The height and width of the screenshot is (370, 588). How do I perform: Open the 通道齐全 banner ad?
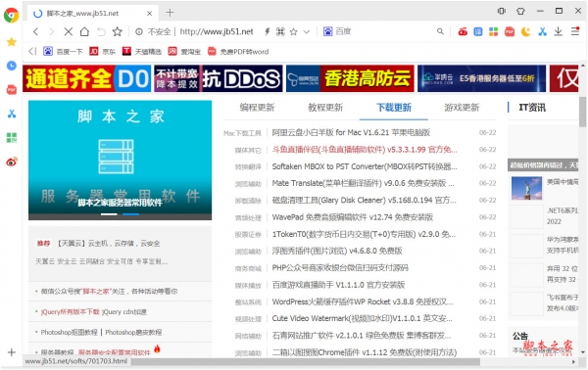(x=86, y=78)
